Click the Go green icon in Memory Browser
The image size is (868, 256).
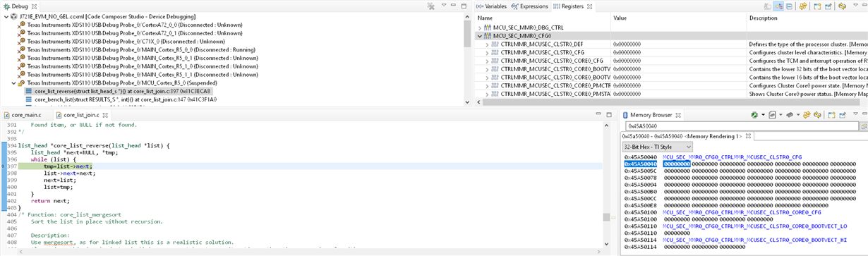coord(755,115)
